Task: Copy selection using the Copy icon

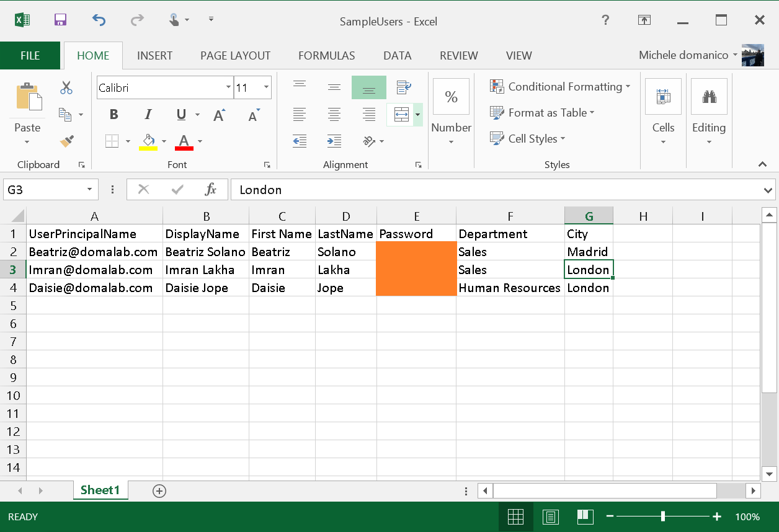Action: coord(65,114)
